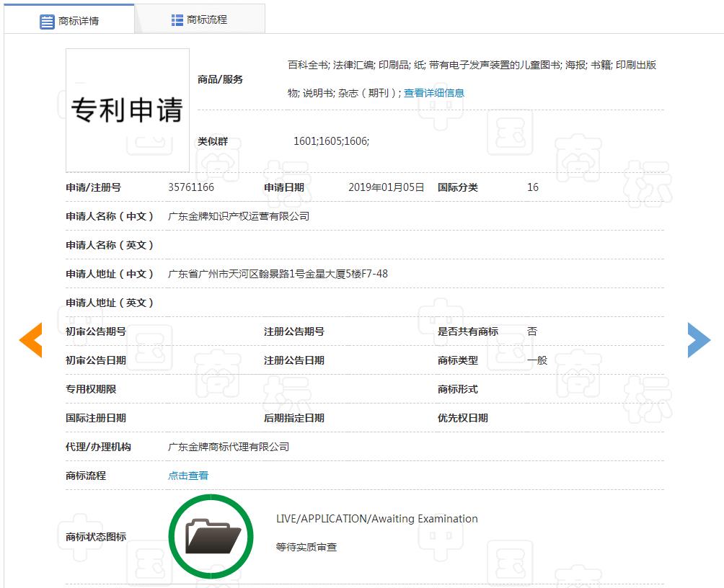Click applicant name 广东金牌知识产权运营有限公司
724x588 pixels.
click(x=239, y=216)
